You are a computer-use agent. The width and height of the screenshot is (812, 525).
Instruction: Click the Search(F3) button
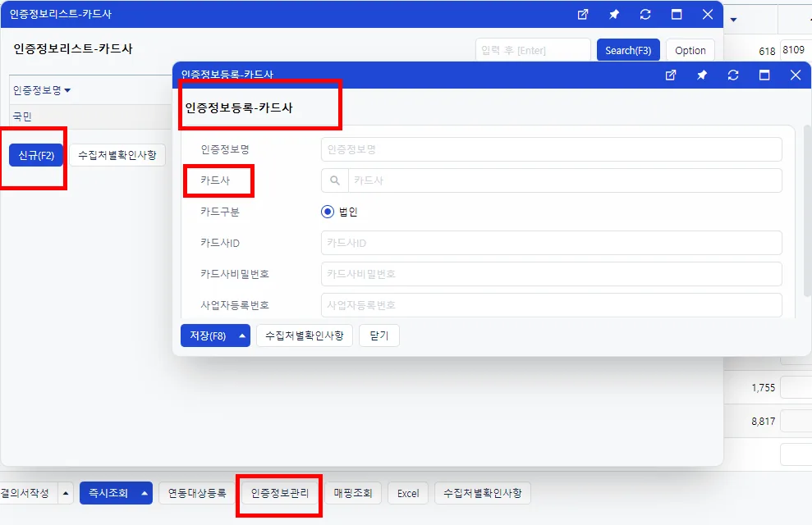coord(628,50)
